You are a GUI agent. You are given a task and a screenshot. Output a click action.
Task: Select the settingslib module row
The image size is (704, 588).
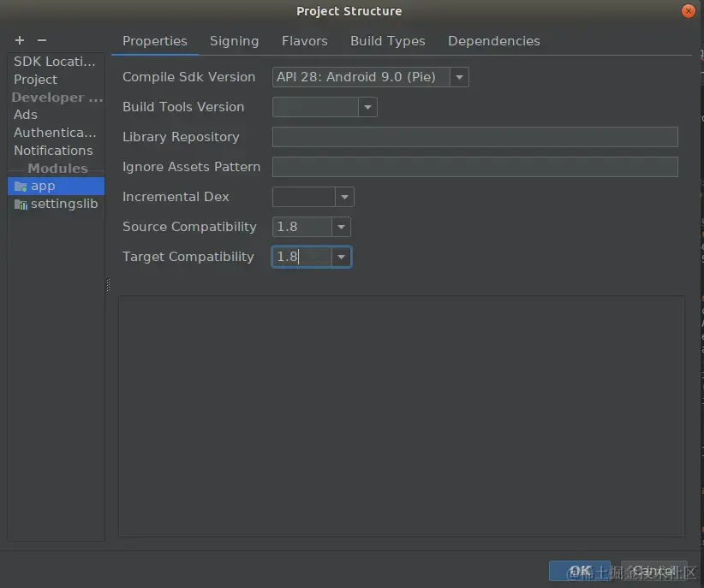click(x=57, y=205)
